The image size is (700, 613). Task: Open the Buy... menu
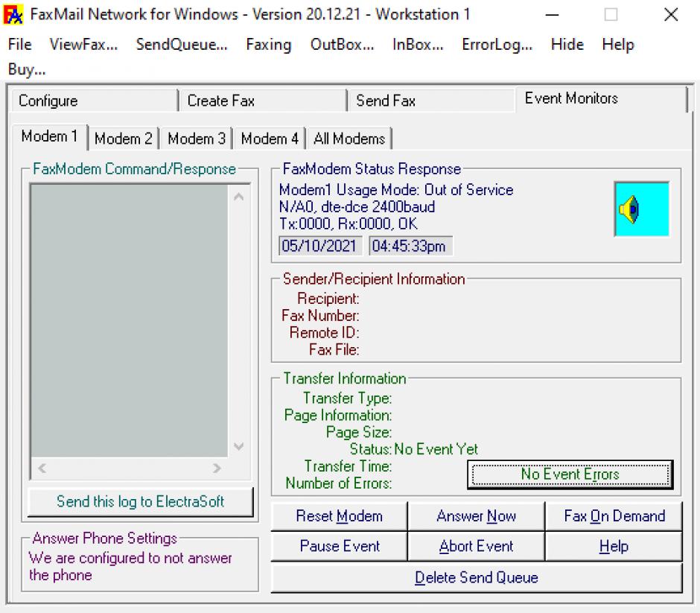click(x=27, y=69)
